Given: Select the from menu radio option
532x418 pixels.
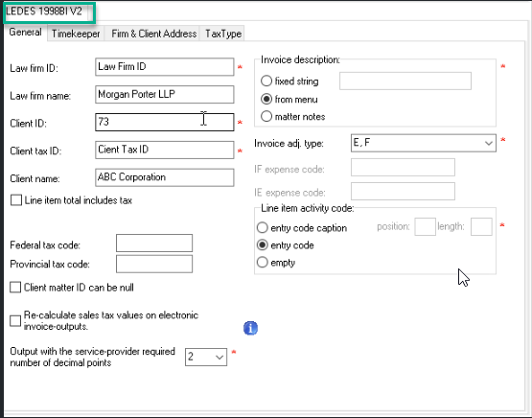Looking at the screenshot, I should [266, 99].
